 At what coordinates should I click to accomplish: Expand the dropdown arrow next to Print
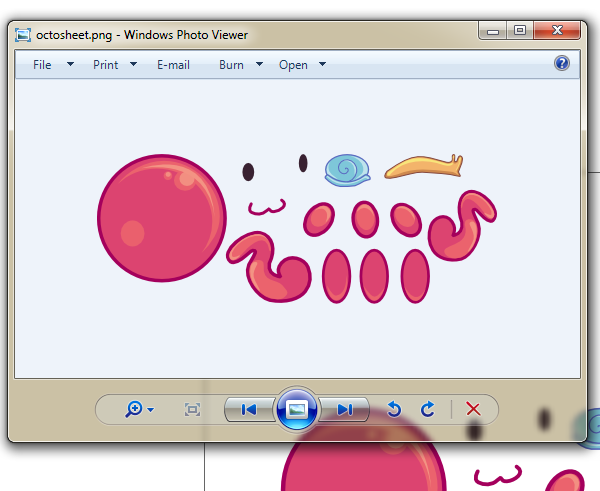pos(134,65)
